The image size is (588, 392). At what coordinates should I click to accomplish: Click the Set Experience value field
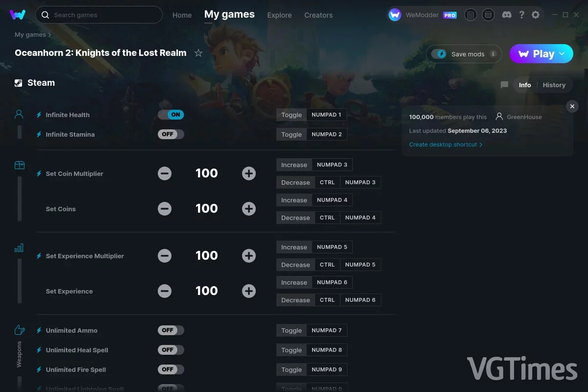(x=207, y=291)
